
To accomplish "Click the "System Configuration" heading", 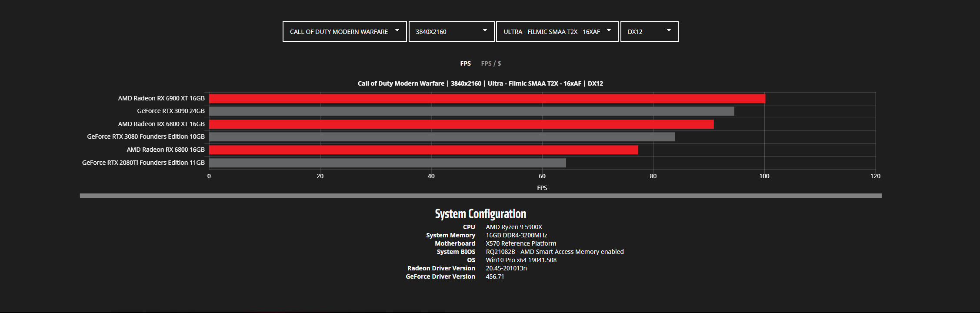I will (480, 214).
